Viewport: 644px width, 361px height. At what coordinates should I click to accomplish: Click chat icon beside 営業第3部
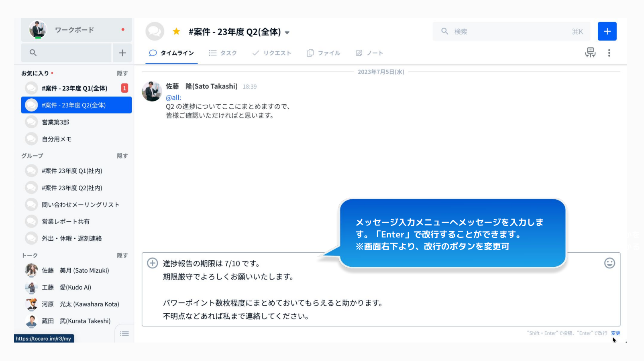coord(31,122)
